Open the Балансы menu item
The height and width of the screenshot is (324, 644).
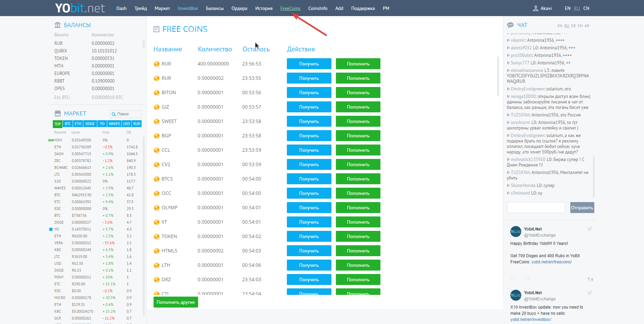click(215, 8)
